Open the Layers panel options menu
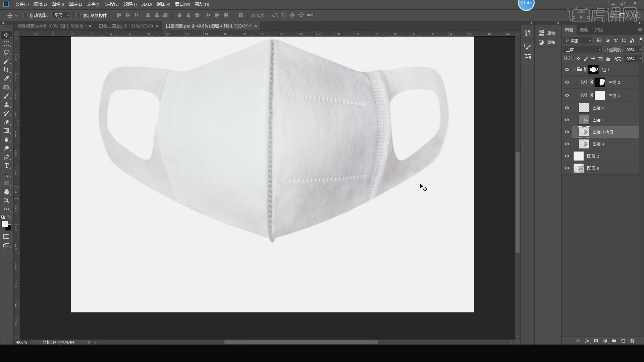The height and width of the screenshot is (362, 644). pos(640,30)
